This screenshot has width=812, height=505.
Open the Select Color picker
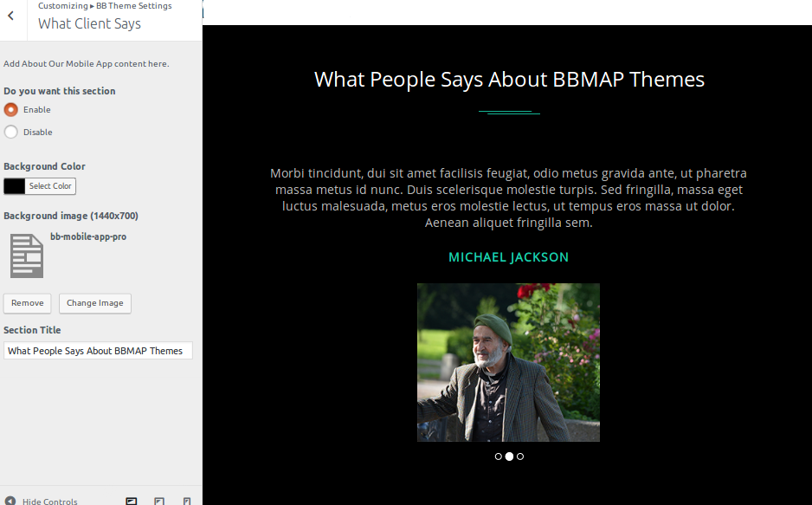pos(50,186)
